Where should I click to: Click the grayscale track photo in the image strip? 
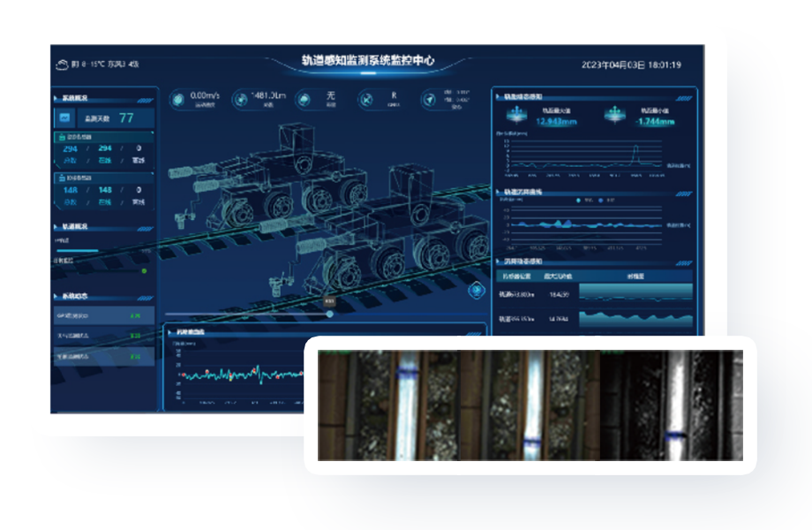pyautogui.click(x=672, y=405)
